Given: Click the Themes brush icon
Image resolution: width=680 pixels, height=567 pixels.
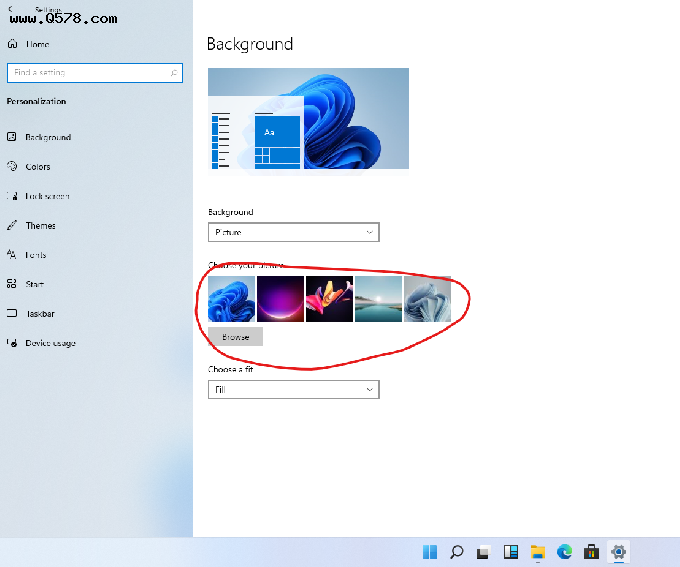Looking at the screenshot, I should 12,225.
